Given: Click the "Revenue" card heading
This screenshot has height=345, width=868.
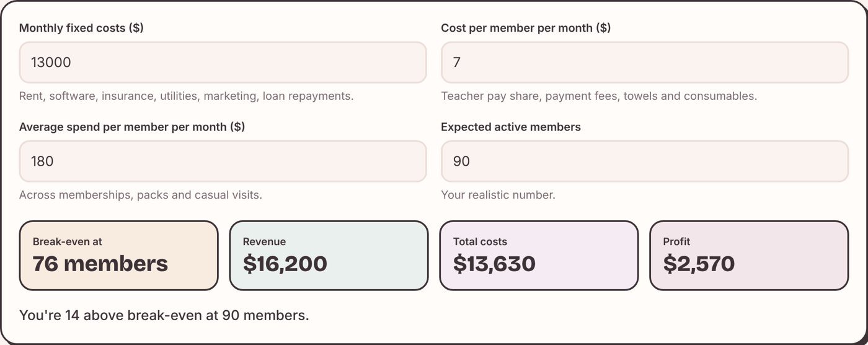Looking at the screenshot, I should tap(264, 241).
